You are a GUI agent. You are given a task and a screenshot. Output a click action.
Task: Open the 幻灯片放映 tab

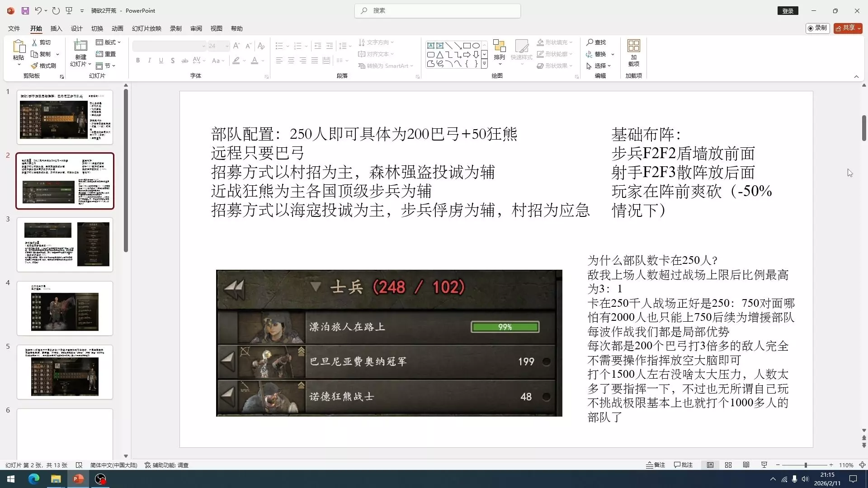point(146,28)
